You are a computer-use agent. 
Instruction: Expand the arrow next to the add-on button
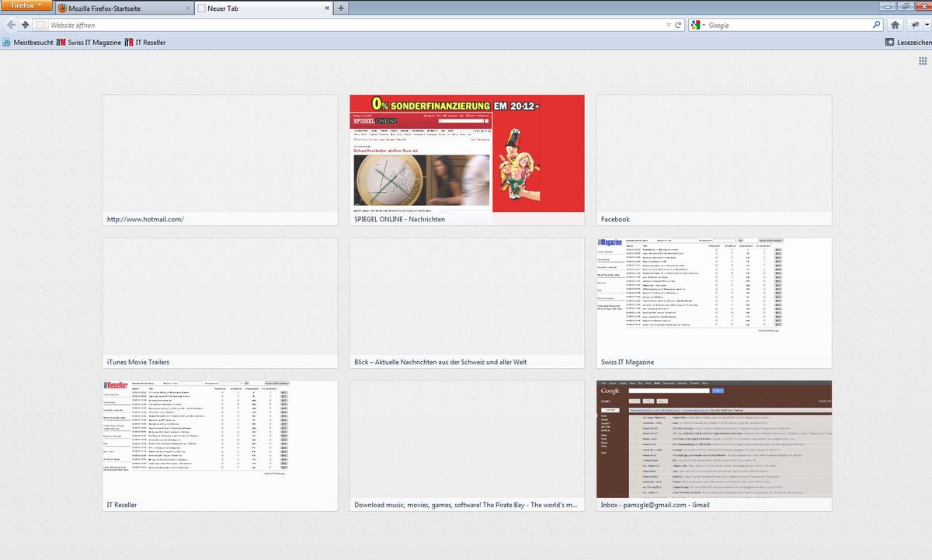point(926,25)
